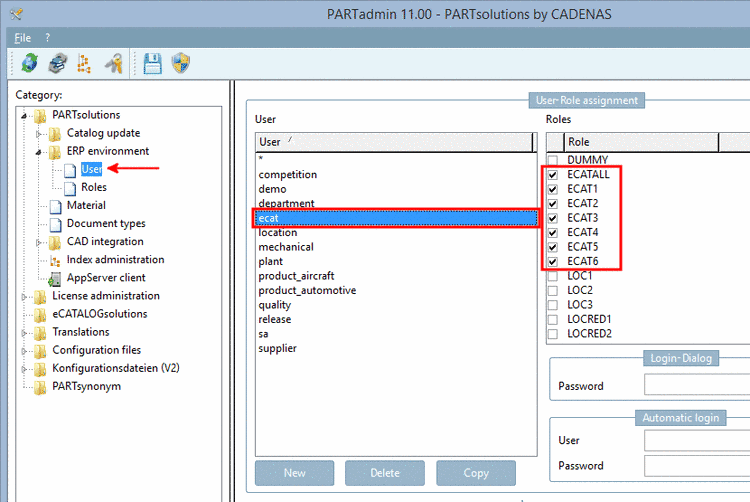The width and height of the screenshot is (750, 502).
Task: Expand the License administration node
Action: pyautogui.click(x=24, y=297)
